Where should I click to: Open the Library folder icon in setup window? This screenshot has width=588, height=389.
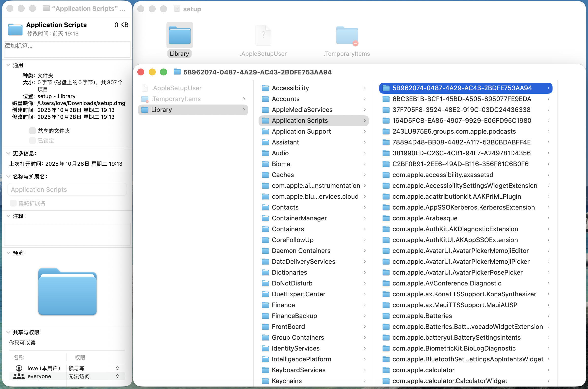click(x=180, y=35)
